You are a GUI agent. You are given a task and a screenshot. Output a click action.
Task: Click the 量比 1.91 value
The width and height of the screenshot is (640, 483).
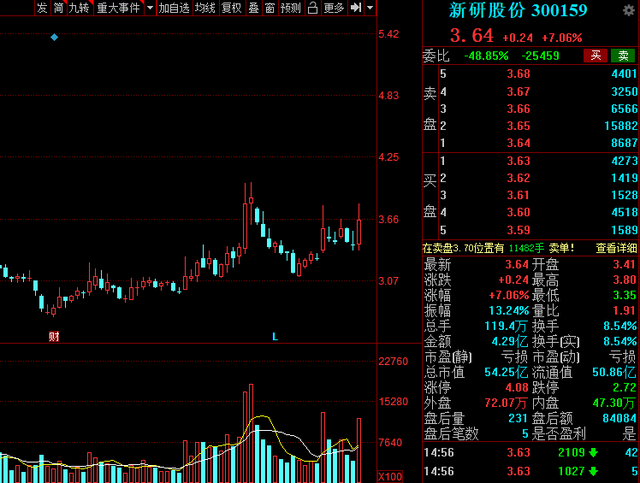tap(624, 311)
